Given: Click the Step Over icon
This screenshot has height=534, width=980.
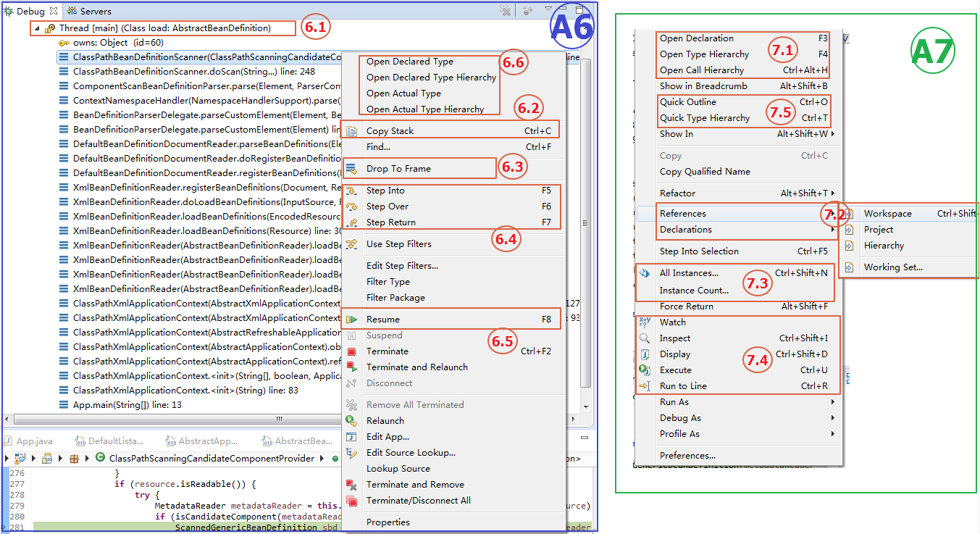Looking at the screenshot, I should pos(351,205).
